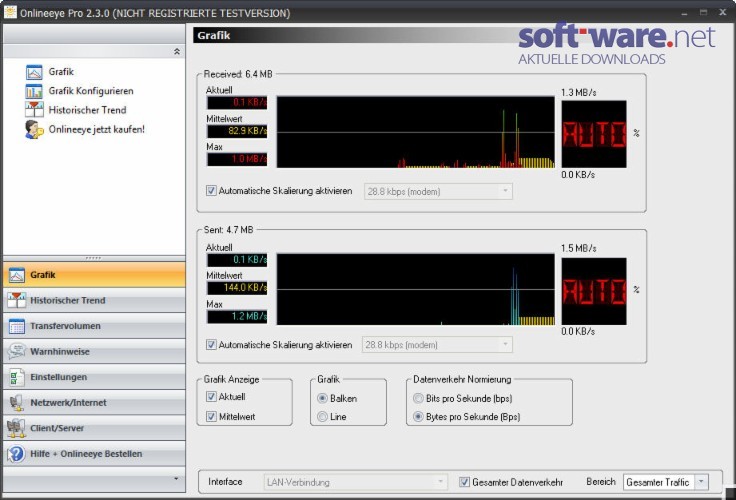The width and height of the screenshot is (736, 500).
Task: Toggle Aktuell checkbox in Grafik Anzeige
Action: [211, 397]
